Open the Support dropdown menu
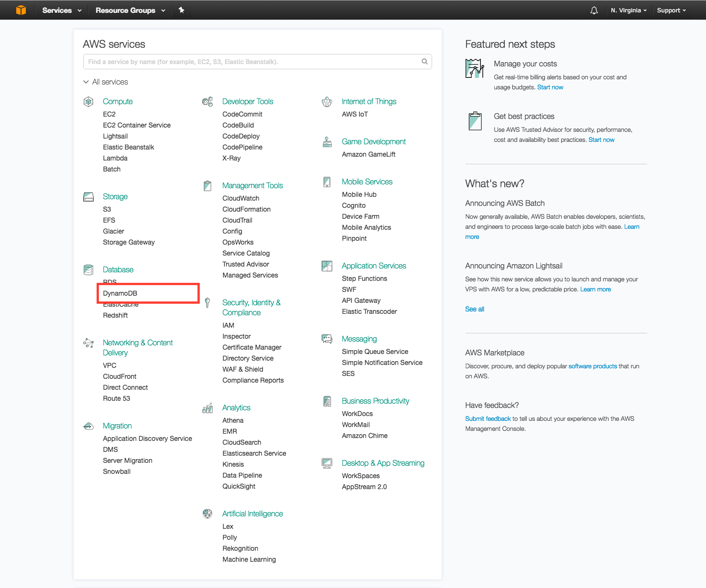706x588 pixels. click(671, 10)
